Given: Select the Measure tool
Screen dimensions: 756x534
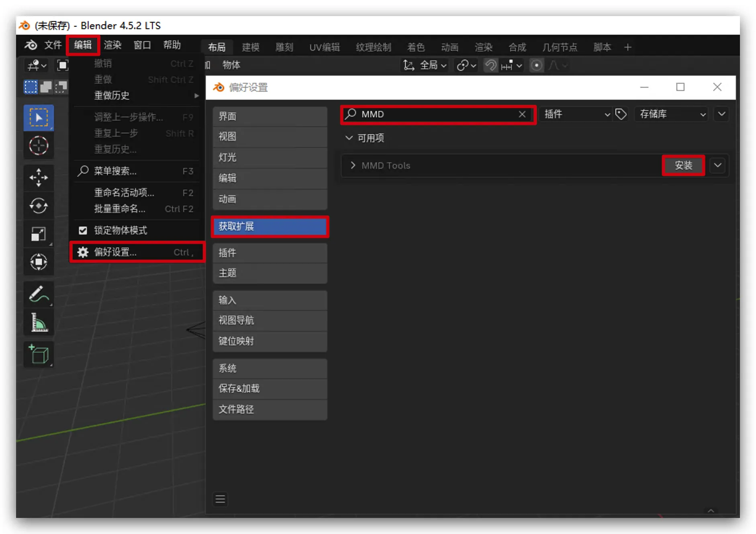Looking at the screenshot, I should (x=39, y=322).
